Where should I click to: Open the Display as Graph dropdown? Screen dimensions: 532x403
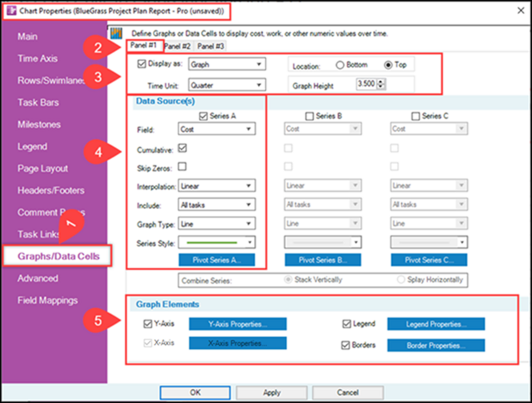point(227,64)
